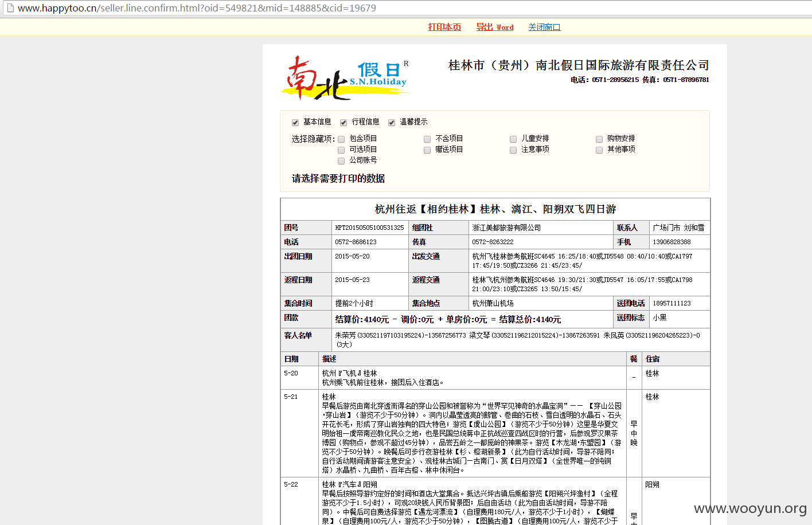This screenshot has width=812, height=525.
Task: Click mobile number 13906828388
Action: [x=672, y=242]
